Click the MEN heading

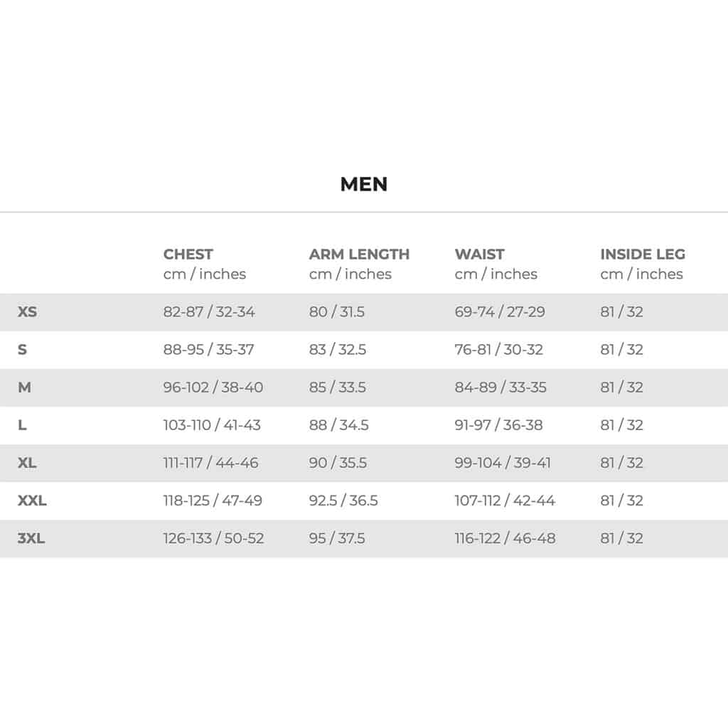pyautogui.click(x=364, y=184)
